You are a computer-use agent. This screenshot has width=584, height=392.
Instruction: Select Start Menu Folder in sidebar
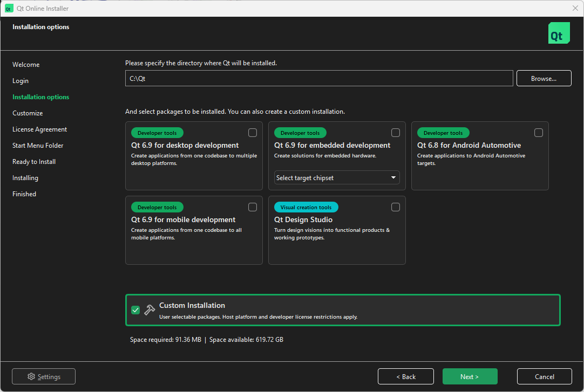pyautogui.click(x=38, y=146)
